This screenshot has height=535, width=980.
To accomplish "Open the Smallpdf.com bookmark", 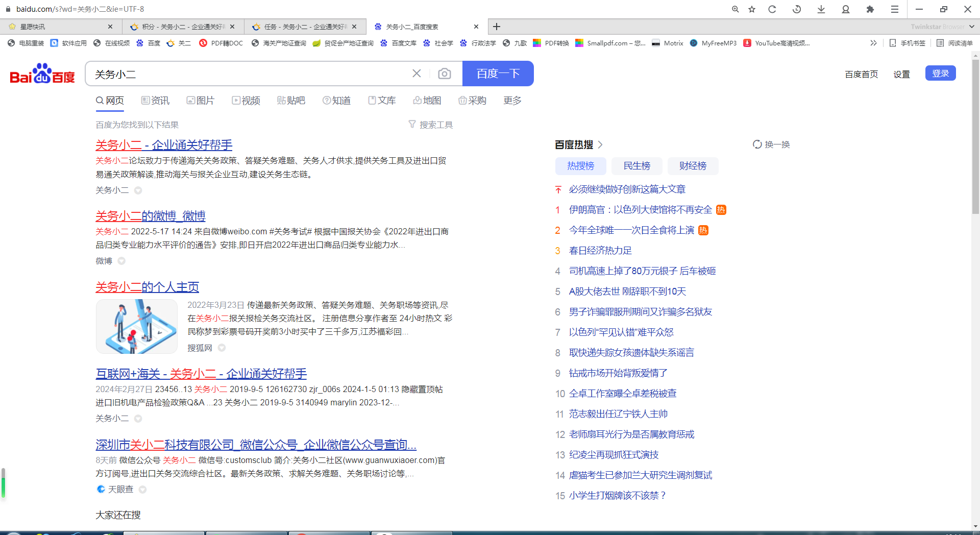I will coord(610,43).
